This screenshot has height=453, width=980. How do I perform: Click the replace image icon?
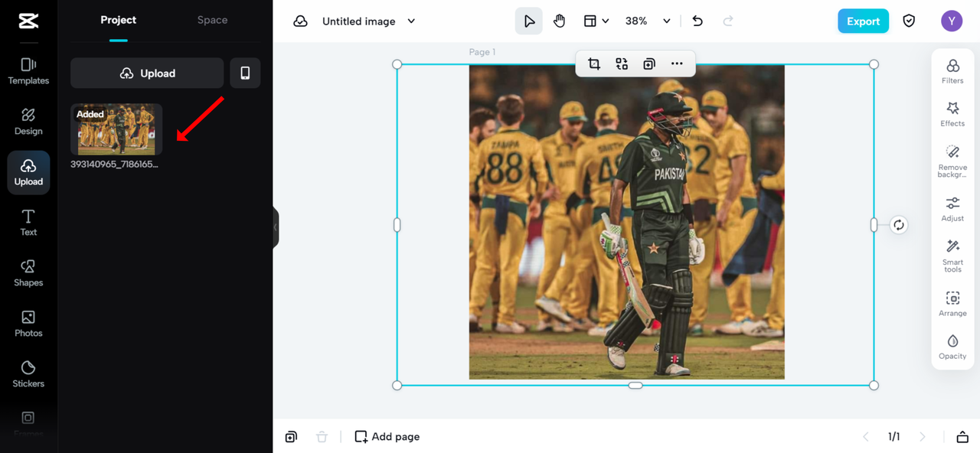[x=622, y=64]
